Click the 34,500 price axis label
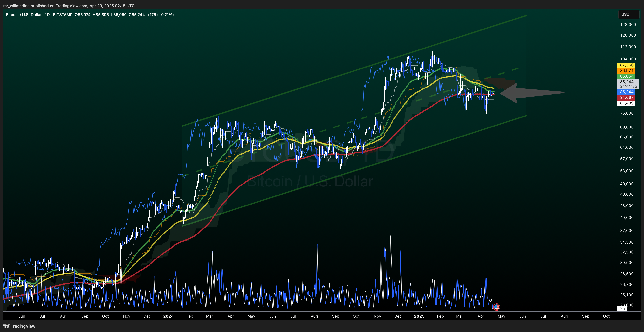Viewport: 644px width, 332px height. pyautogui.click(x=627, y=242)
